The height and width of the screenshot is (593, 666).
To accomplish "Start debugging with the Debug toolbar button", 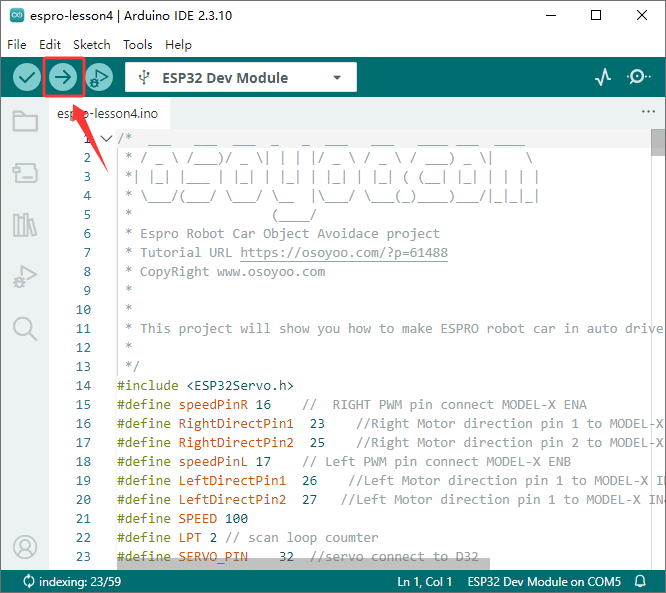I will [x=99, y=77].
